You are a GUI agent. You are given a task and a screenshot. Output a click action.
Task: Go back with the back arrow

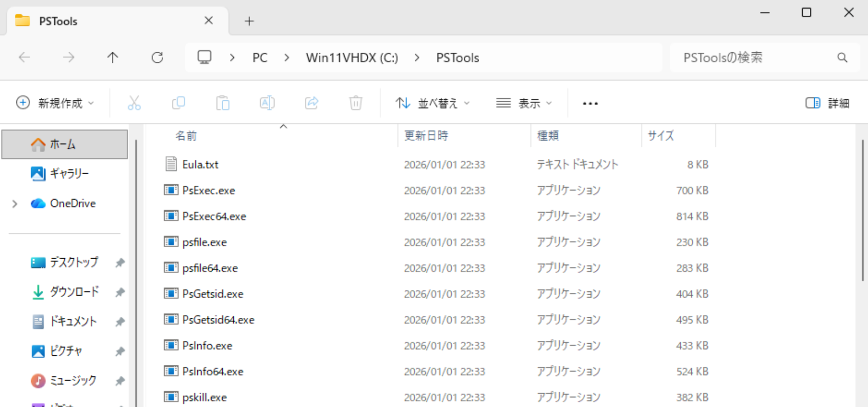coord(24,58)
